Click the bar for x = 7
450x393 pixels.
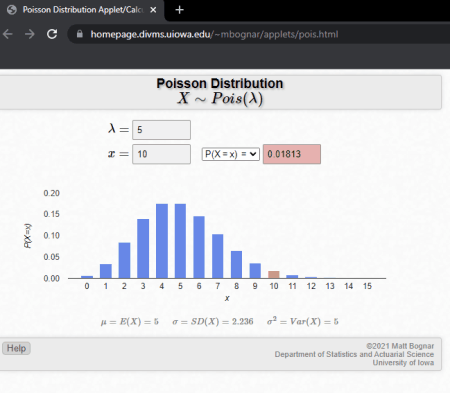click(x=218, y=256)
